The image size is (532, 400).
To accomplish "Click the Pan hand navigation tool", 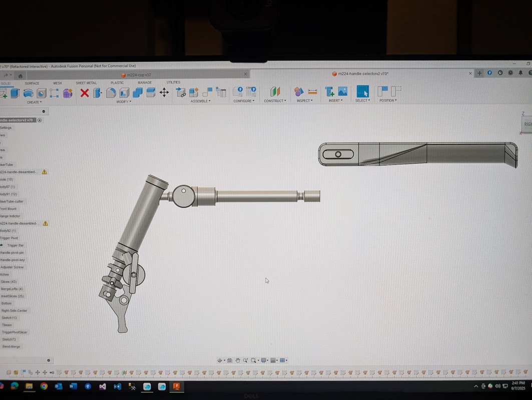I will pos(238,360).
